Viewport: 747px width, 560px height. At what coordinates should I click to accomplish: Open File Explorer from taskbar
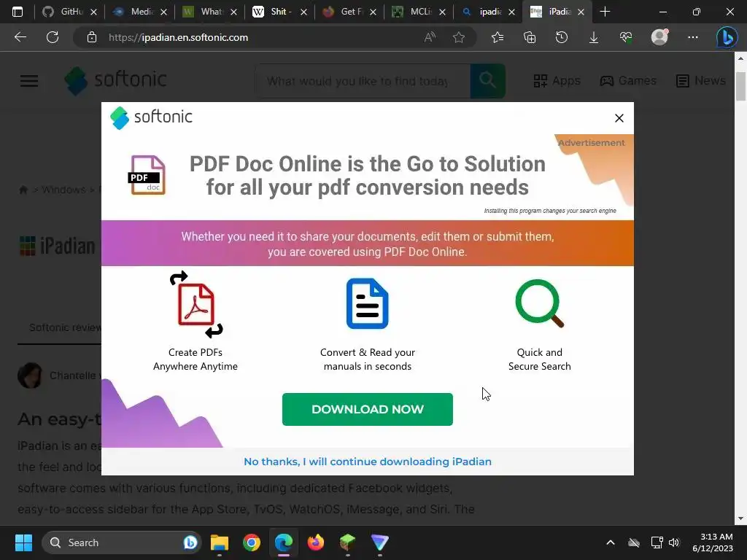point(220,542)
